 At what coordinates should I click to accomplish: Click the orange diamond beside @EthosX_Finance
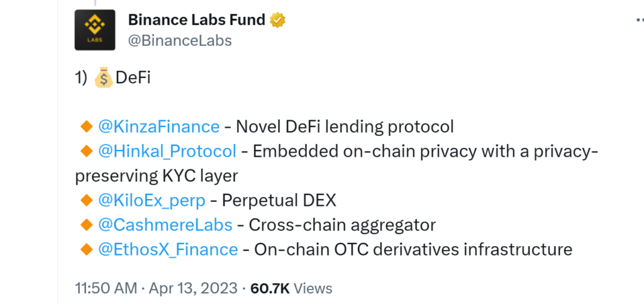pyautogui.click(x=86, y=249)
